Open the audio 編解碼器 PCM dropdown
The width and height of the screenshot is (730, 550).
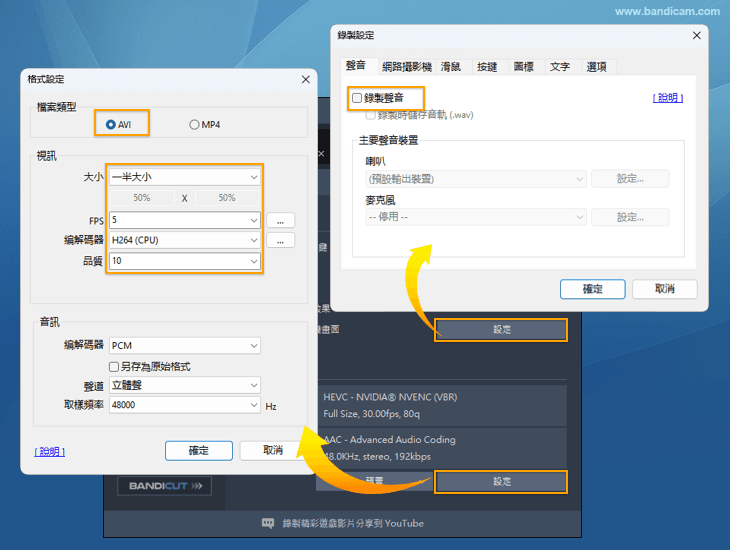pyautogui.click(x=185, y=345)
